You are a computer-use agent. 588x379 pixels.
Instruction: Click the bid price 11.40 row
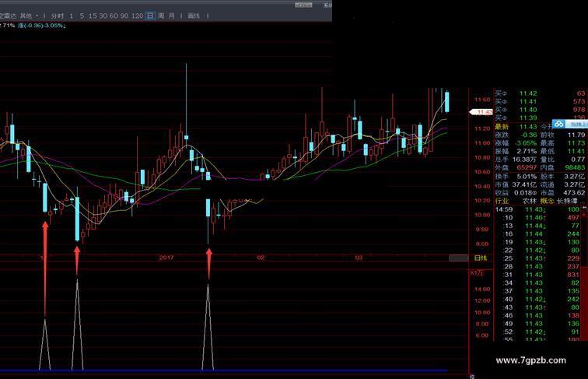coord(540,110)
